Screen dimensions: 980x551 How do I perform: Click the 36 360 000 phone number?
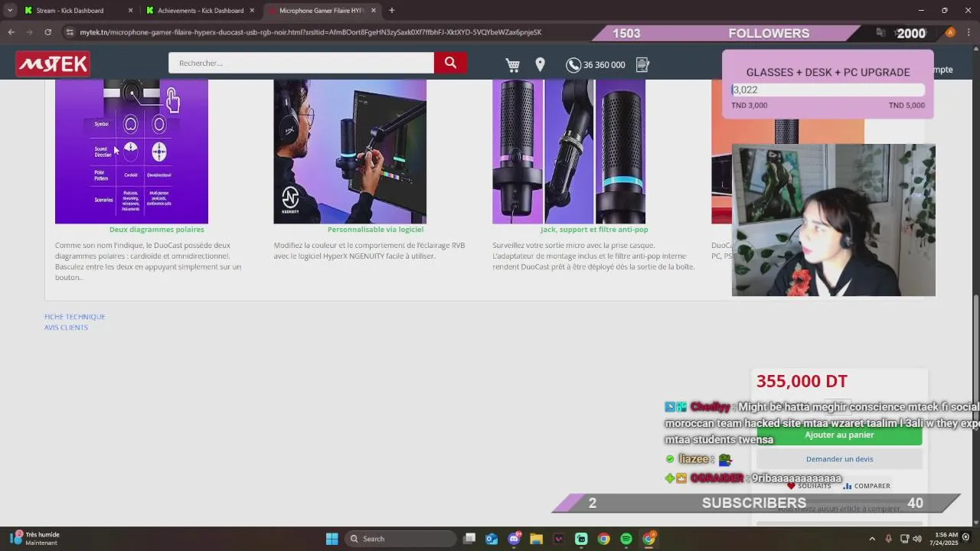click(x=604, y=65)
